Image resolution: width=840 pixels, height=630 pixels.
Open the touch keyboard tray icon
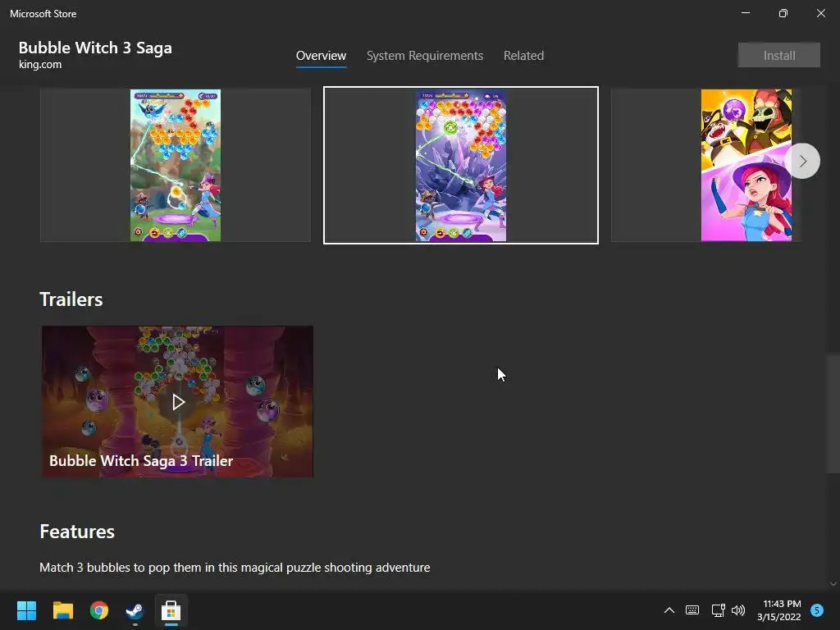point(692,610)
